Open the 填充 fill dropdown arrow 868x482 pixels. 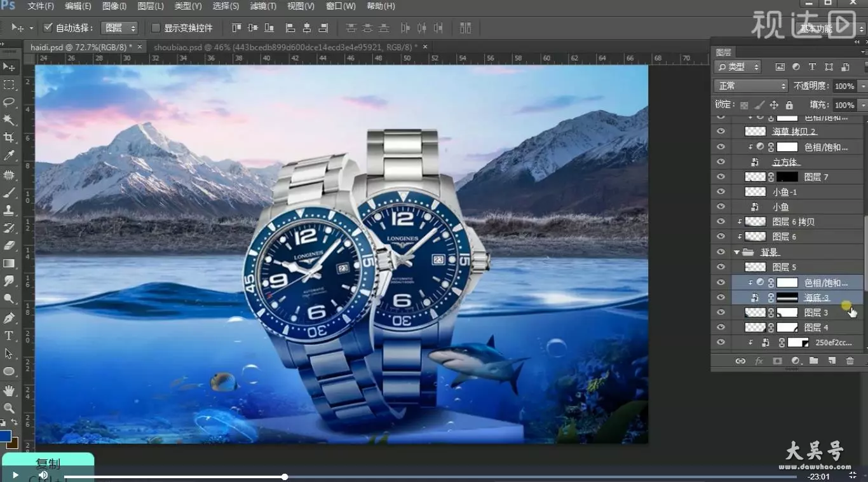[862, 105]
